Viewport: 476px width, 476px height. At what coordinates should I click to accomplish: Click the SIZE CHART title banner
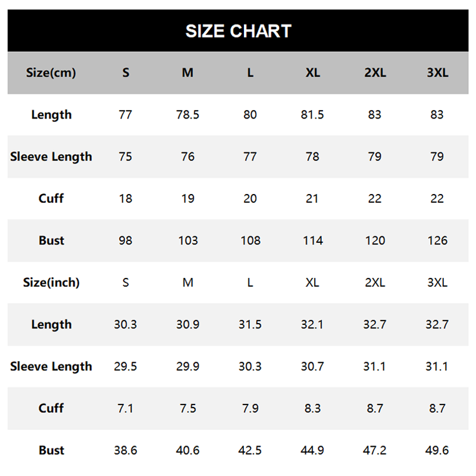[x=238, y=31]
